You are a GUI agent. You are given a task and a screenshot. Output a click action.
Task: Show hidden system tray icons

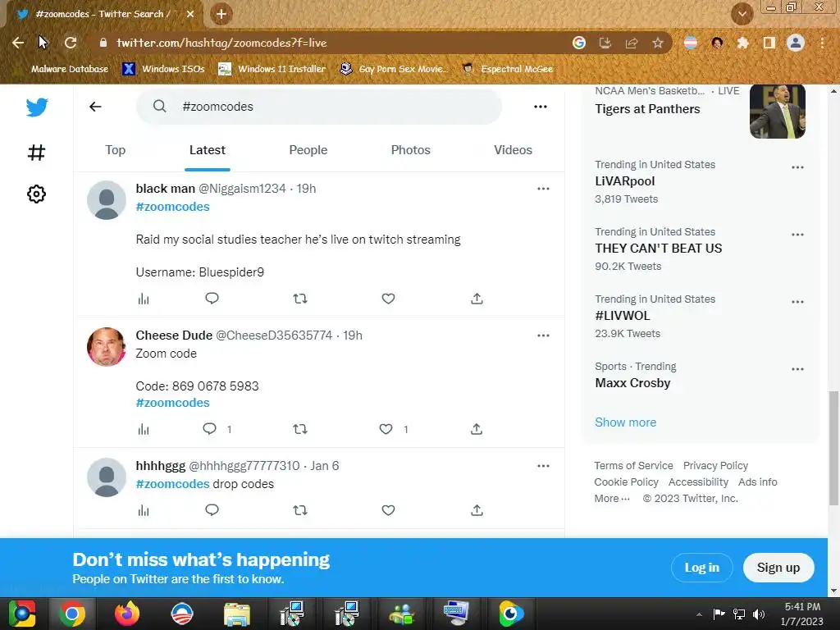699,614
